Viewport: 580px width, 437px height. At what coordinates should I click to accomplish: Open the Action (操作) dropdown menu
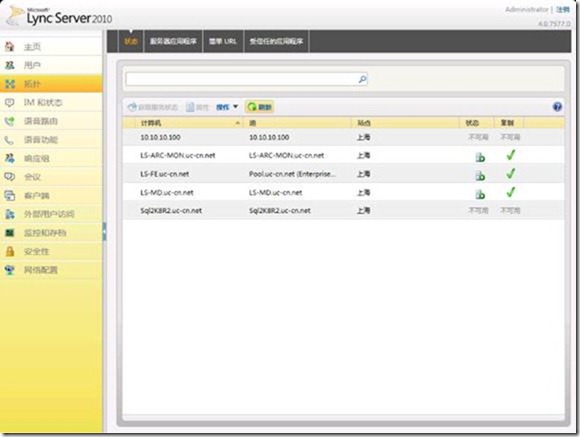[227, 107]
